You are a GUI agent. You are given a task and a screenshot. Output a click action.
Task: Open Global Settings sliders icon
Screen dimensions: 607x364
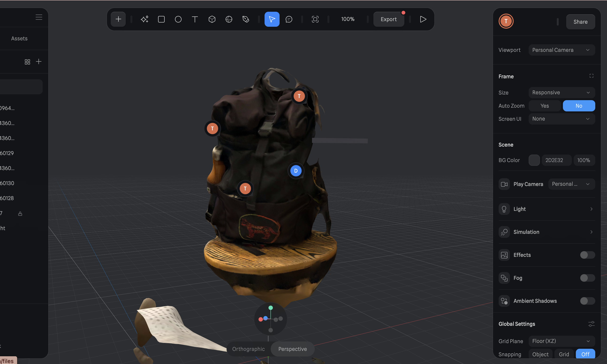pos(591,324)
